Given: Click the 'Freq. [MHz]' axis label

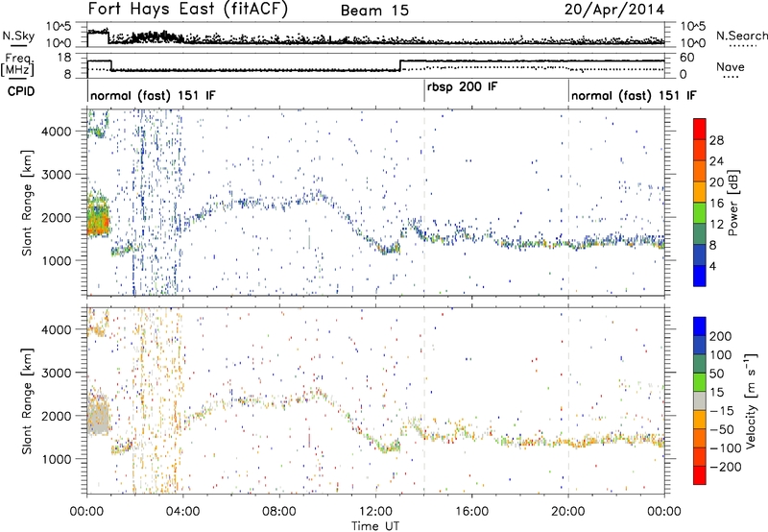Looking at the screenshot, I should pos(19,64).
